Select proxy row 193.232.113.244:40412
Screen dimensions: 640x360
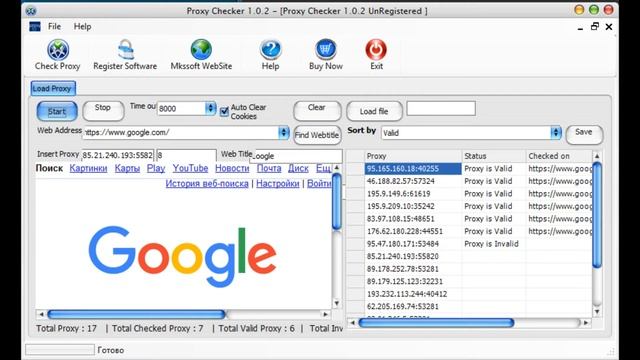pos(413,294)
